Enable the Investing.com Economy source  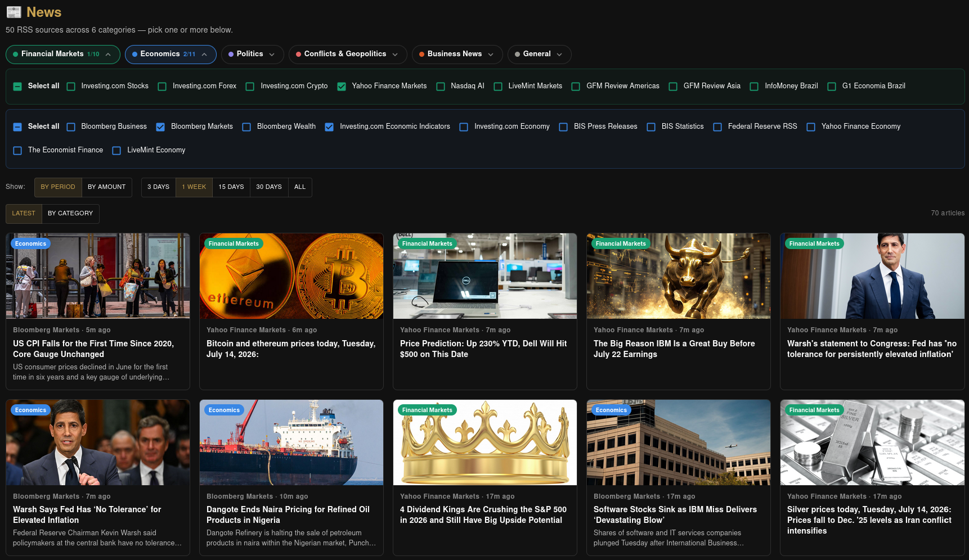click(464, 127)
